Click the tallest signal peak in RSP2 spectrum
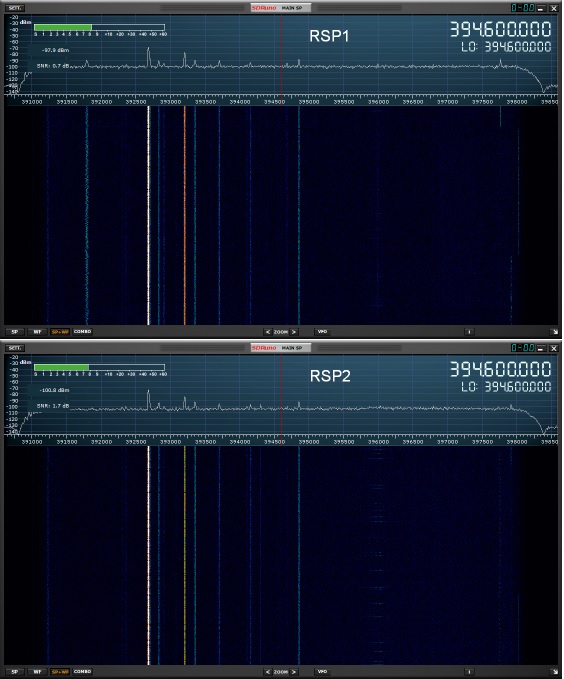The image size is (564, 679). click(149, 398)
